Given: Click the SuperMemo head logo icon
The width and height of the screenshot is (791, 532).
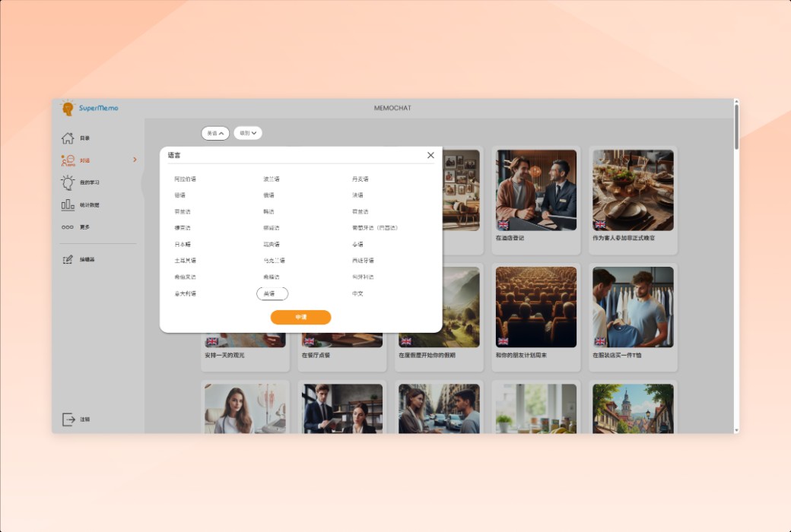Looking at the screenshot, I should 68,108.
